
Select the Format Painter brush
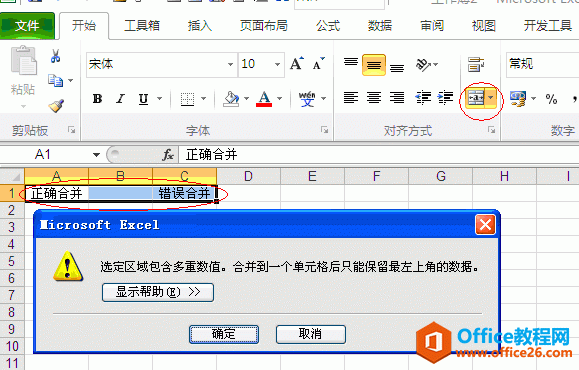click(x=56, y=106)
